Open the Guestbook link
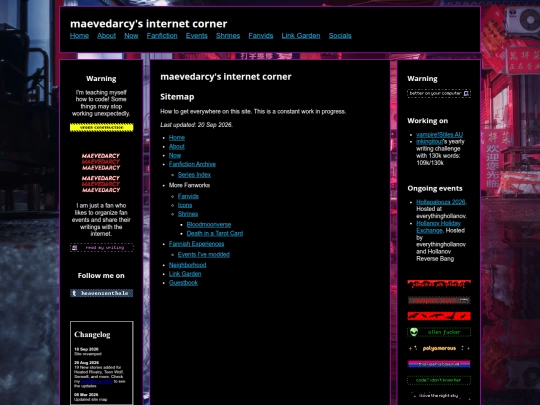 pyautogui.click(x=183, y=283)
